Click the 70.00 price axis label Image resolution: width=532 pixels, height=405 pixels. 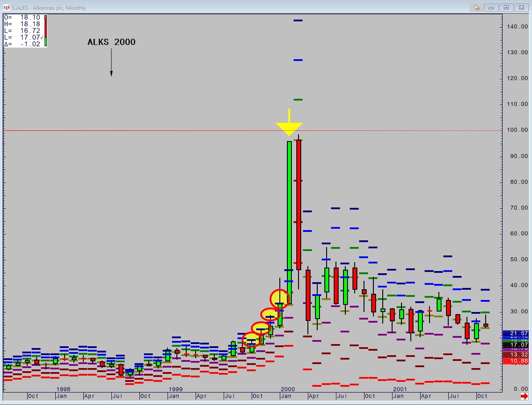pos(519,208)
